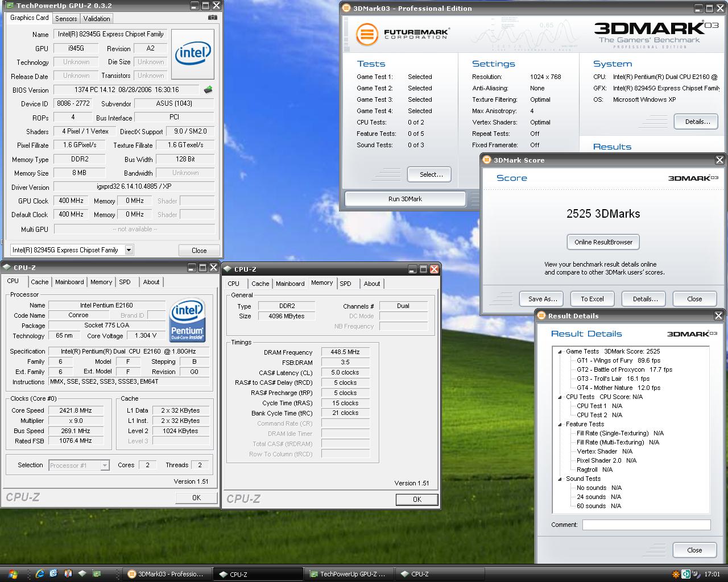Viewport: 728px width, 582px height.
Task: Select the Graphics Card tab in GPU-Z
Action: click(x=30, y=18)
